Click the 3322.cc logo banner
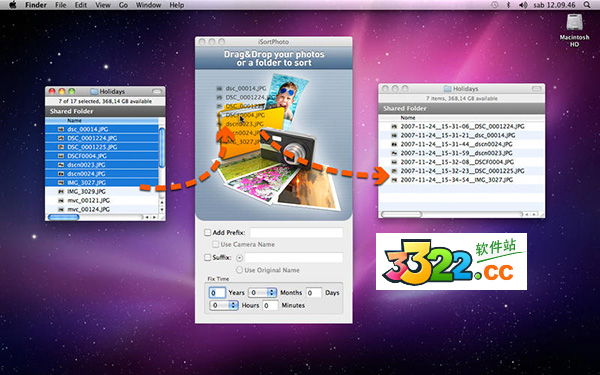The height and width of the screenshot is (375, 600). 451,261
